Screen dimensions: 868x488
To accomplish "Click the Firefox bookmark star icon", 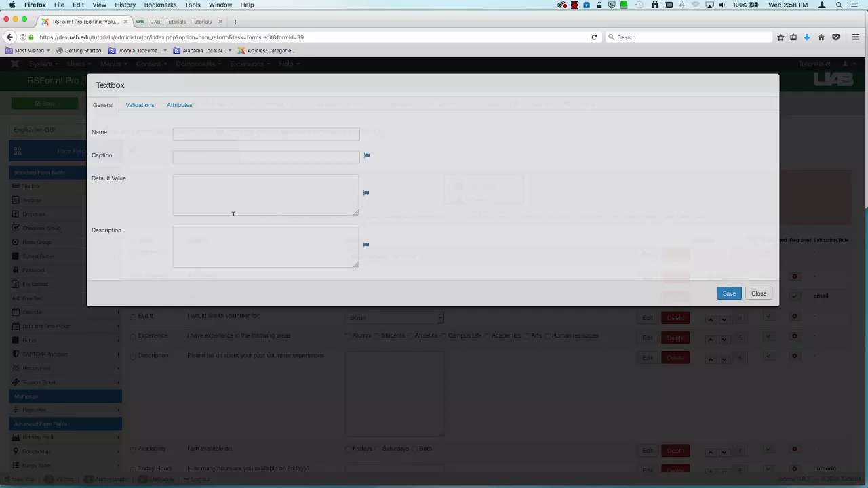I will point(781,37).
